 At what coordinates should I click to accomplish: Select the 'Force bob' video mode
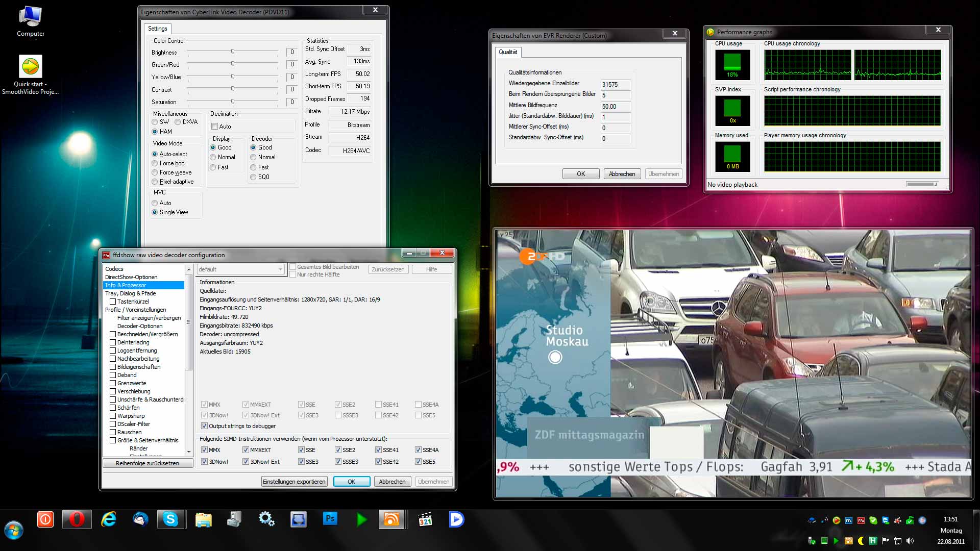(x=155, y=163)
